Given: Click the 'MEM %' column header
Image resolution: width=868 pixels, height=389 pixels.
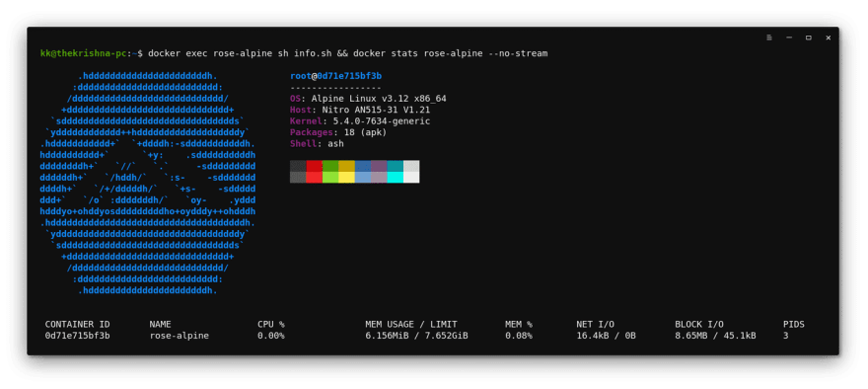Looking at the screenshot, I should pos(519,324).
